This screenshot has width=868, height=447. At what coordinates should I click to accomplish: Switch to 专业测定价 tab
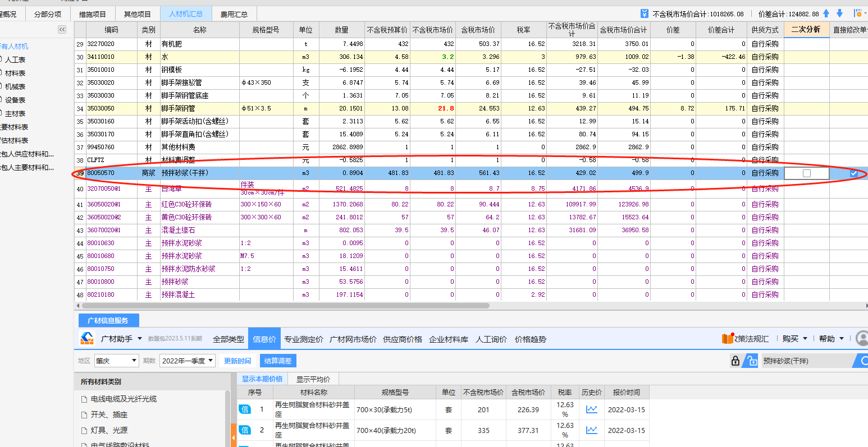(x=304, y=339)
